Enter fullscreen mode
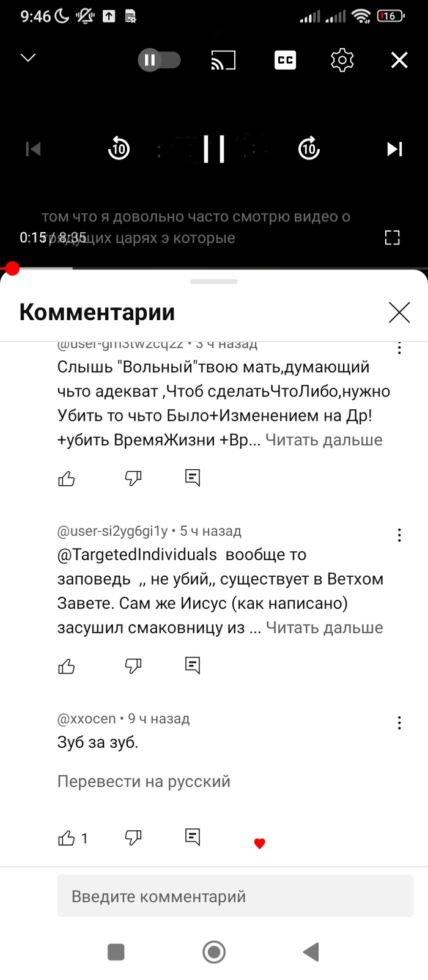The height and width of the screenshot is (980, 428). tap(392, 238)
